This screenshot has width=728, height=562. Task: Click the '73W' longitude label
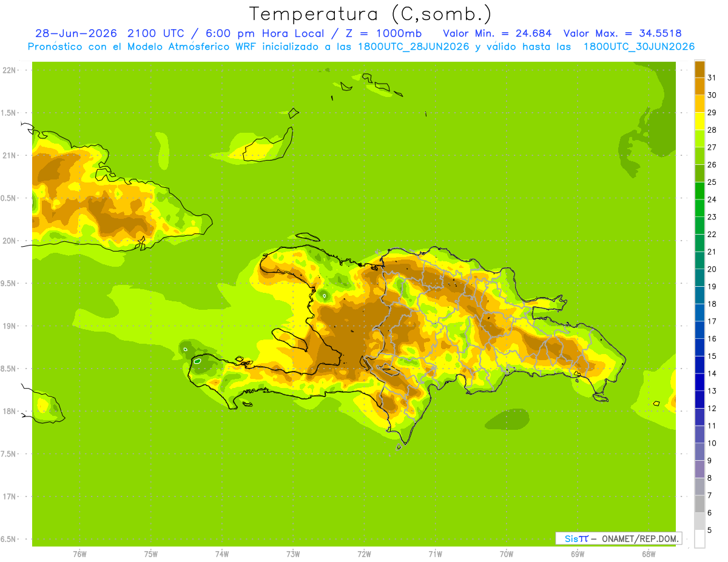293,554
